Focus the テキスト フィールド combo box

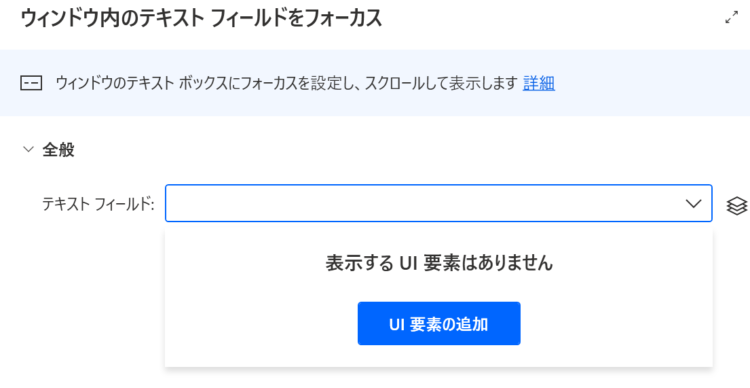tap(439, 203)
